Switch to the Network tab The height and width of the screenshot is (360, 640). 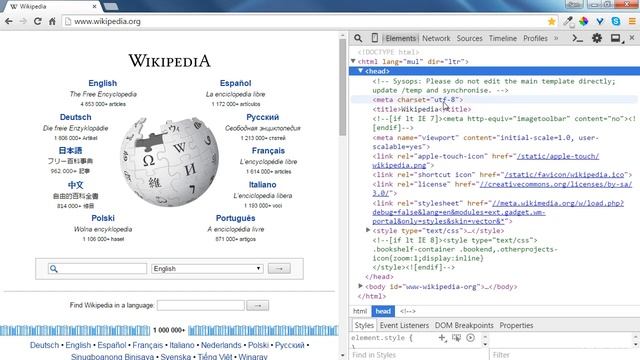click(436, 38)
